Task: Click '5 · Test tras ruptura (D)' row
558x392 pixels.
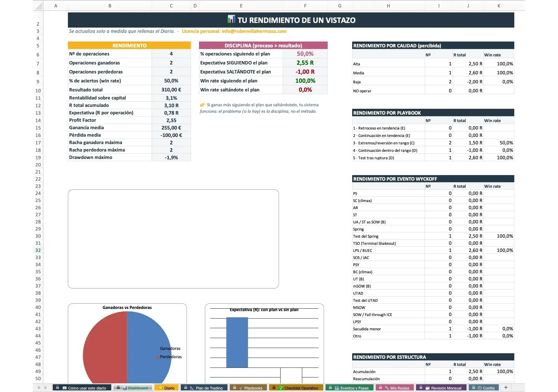Action: (433, 158)
